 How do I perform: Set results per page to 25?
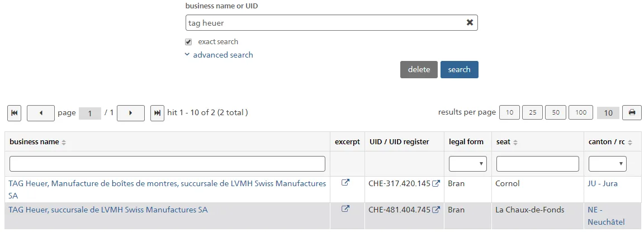coord(532,112)
